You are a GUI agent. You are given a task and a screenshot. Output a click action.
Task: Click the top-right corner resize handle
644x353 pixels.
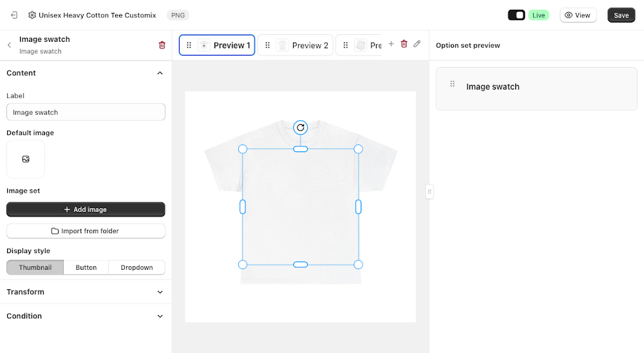(x=358, y=149)
